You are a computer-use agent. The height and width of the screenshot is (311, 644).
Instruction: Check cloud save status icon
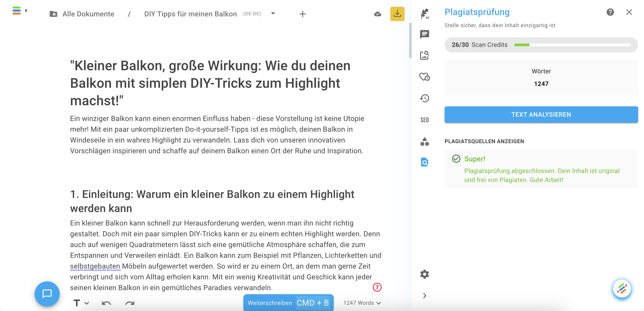377,14
